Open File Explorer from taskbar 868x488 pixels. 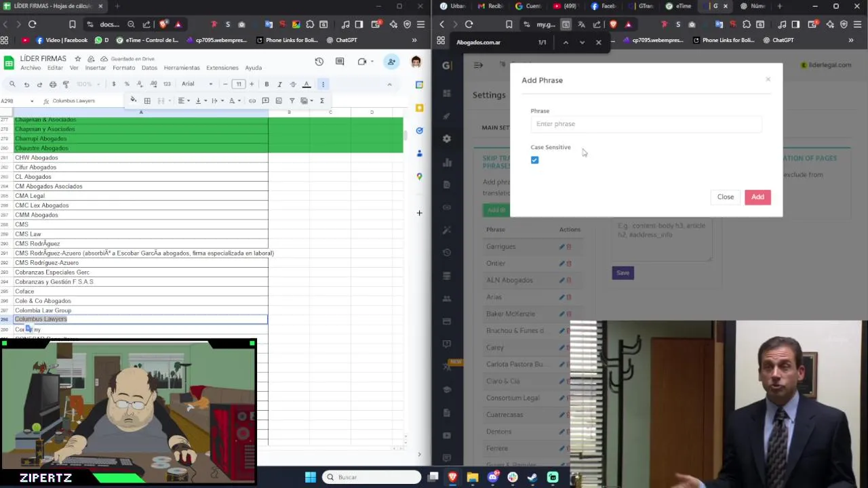(473, 477)
